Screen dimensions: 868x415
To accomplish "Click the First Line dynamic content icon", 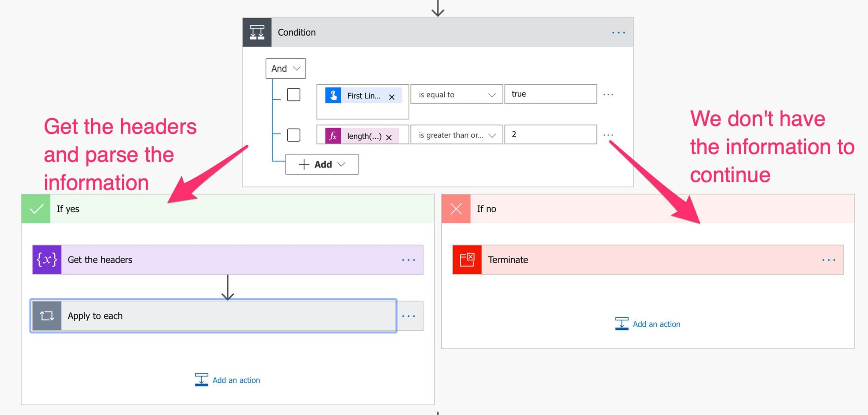I will pos(334,95).
